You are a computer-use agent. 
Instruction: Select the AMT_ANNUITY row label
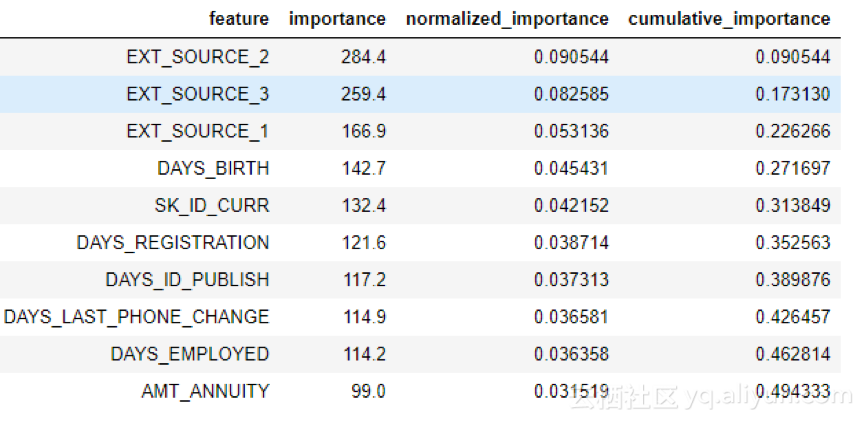205,391
